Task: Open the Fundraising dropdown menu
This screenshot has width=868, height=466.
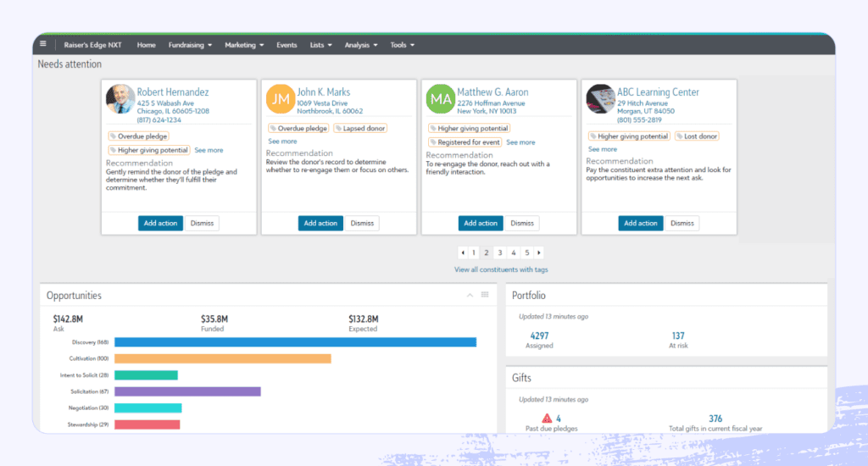Action: 190,45
